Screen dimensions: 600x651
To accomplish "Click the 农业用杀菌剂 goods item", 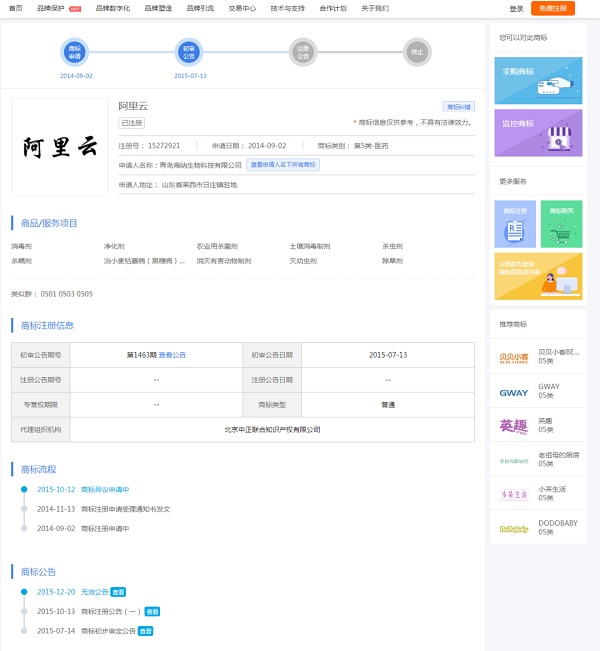I will point(217,246).
